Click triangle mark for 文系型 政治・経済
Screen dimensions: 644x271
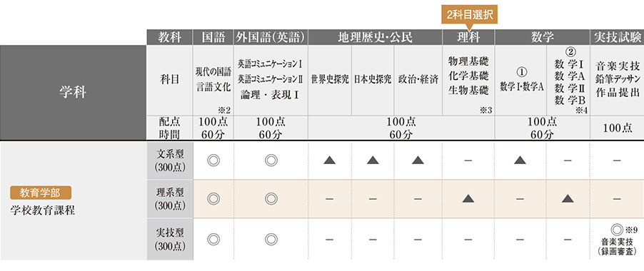point(418,160)
